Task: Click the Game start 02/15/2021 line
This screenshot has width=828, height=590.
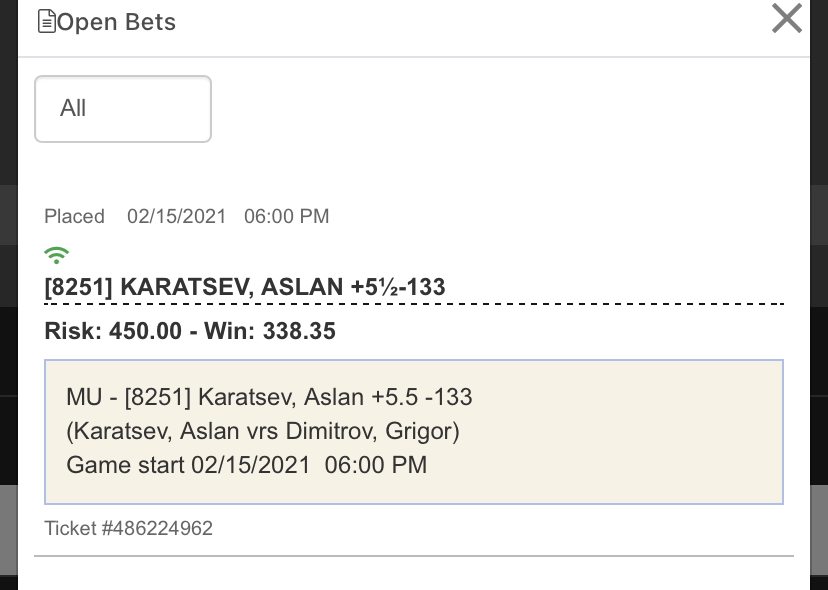Action: pos(247,465)
